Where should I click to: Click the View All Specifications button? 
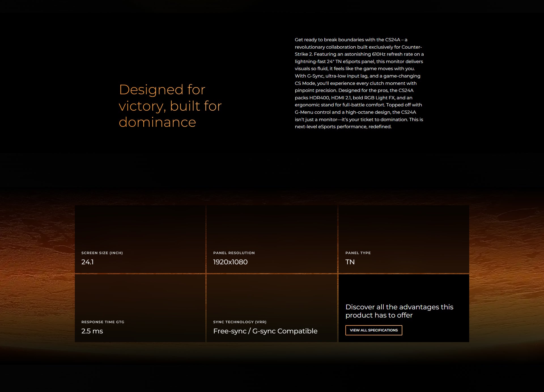pos(374,330)
